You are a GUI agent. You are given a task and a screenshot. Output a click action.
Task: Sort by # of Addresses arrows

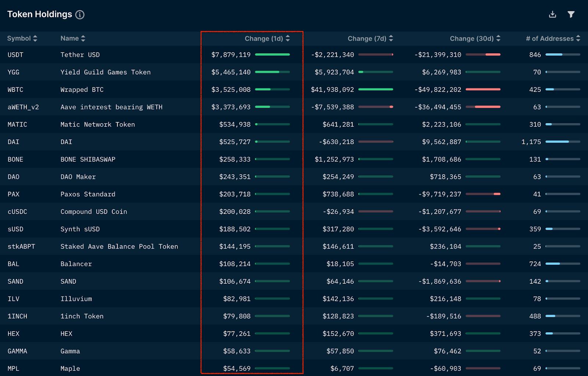(x=578, y=39)
